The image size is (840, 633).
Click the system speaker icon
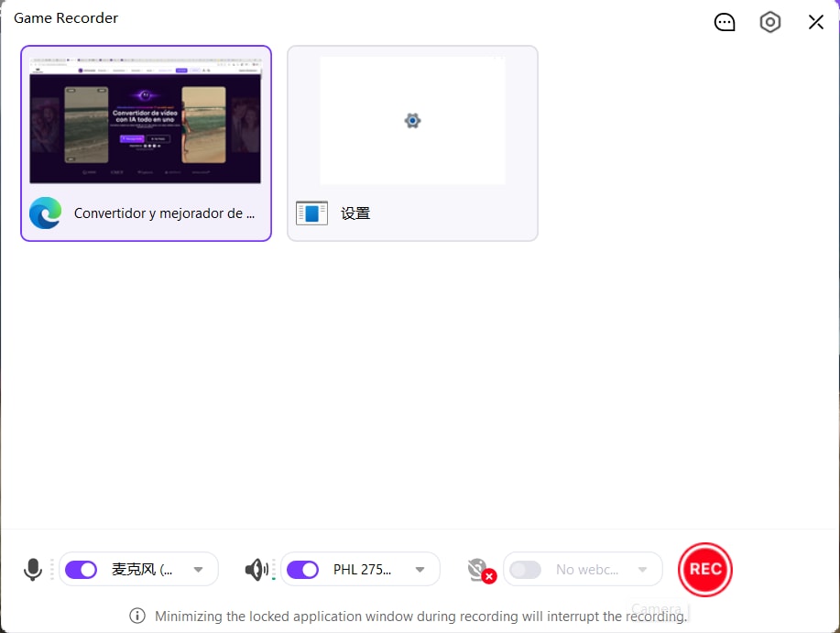coord(256,569)
